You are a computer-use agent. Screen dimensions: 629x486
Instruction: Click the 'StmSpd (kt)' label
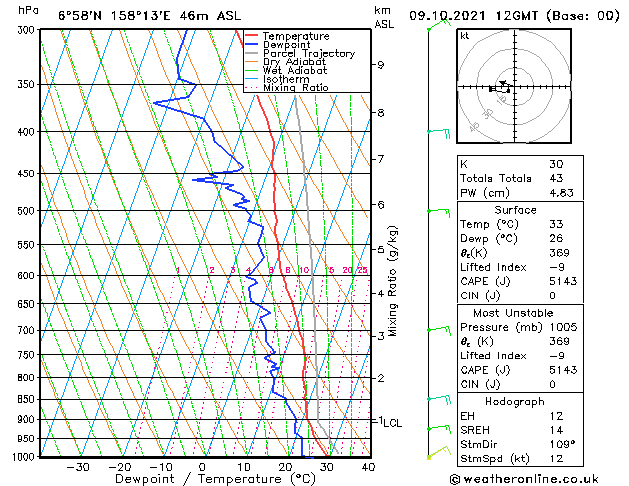tap(495, 459)
